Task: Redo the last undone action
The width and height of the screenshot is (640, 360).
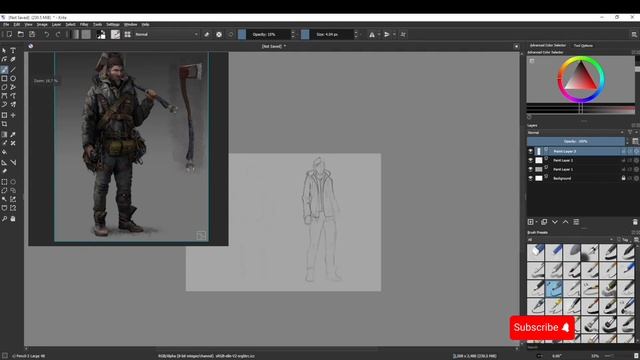Action: pos(58,35)
